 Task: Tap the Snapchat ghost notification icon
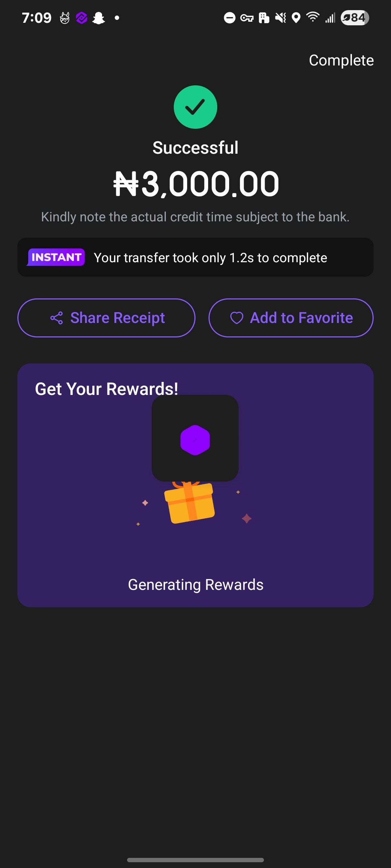[x=98, y=18]
